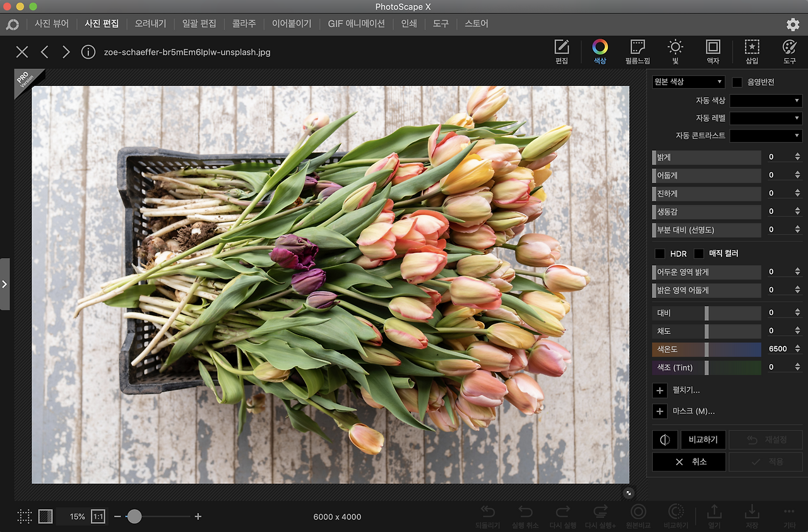Open the 빛 (Light) effects panel
This screenshot has height=532, width=808.
click(675, 51)
